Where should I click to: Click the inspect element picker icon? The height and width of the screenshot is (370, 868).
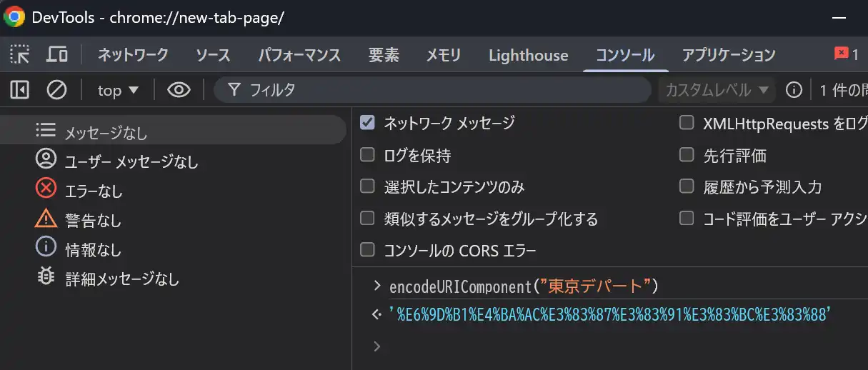pos(19,54)
